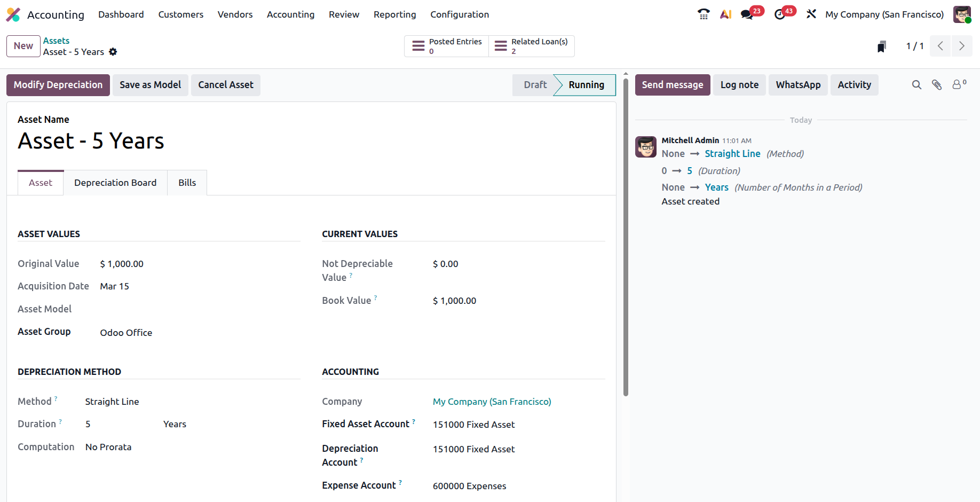Open the VoIP phone icon
The width and height of the screenshot is (980, 502).
pyautogui.click(x=704, y=14)
